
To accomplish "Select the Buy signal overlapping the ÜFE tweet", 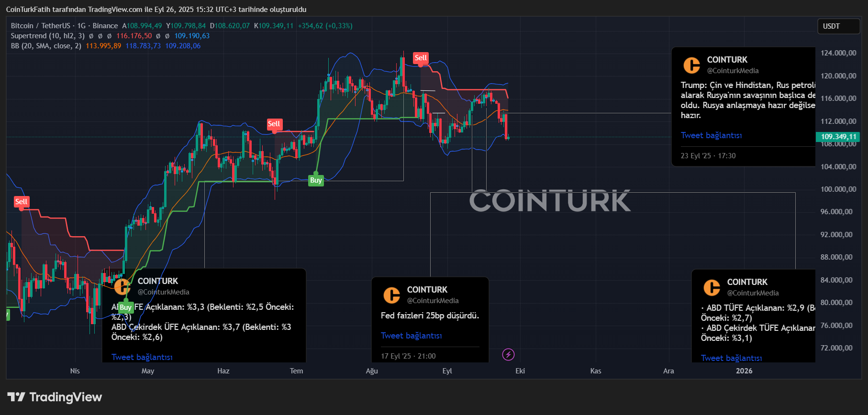I will 125,307.
